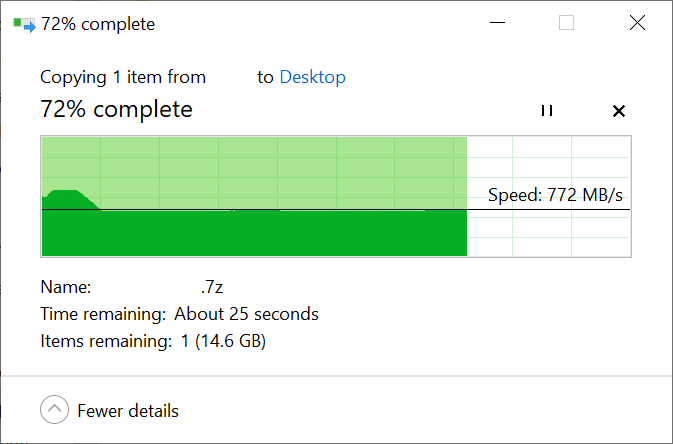Click the window title "72% complete"
The image size is (673, 444).
tap(98, 24)
